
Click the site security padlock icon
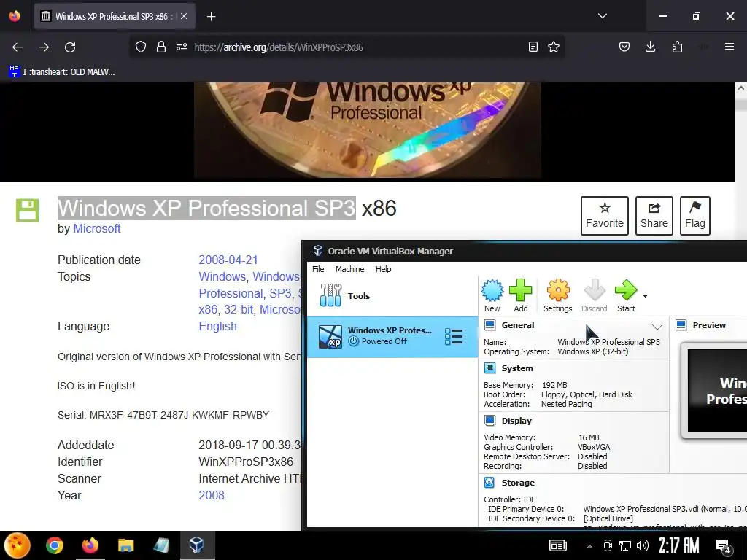[161, 47]
